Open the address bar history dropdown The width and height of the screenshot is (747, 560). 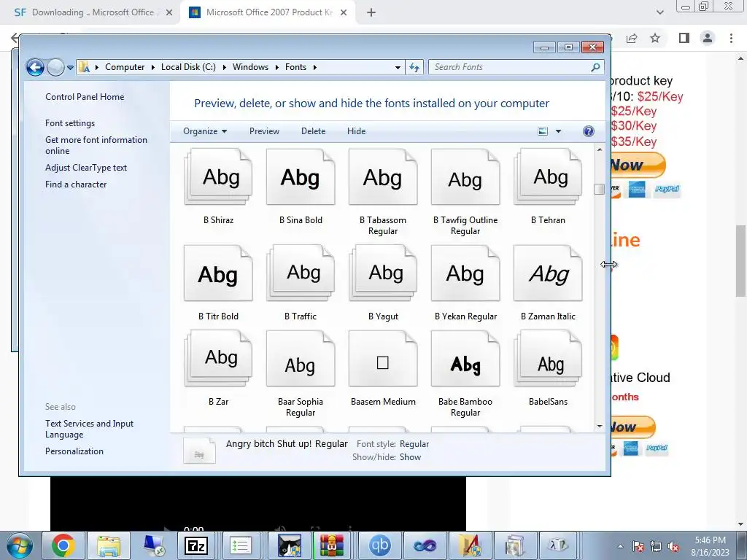point(398,68)
